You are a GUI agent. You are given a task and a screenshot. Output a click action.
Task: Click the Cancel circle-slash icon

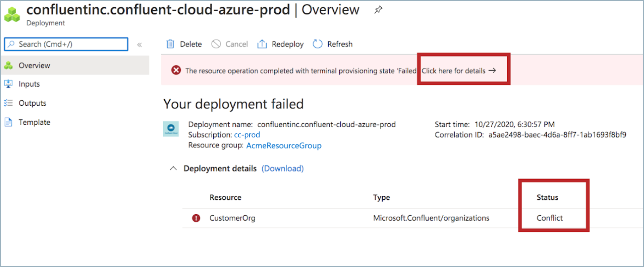[216, 44]
